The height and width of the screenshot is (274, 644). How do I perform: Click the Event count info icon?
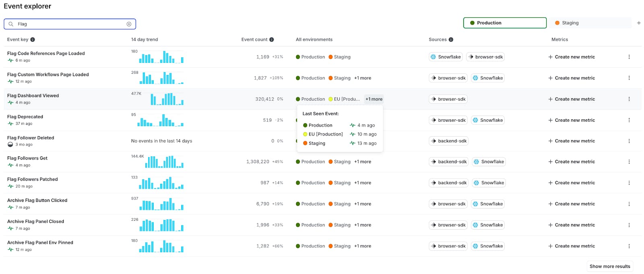(x=272, y=39)
